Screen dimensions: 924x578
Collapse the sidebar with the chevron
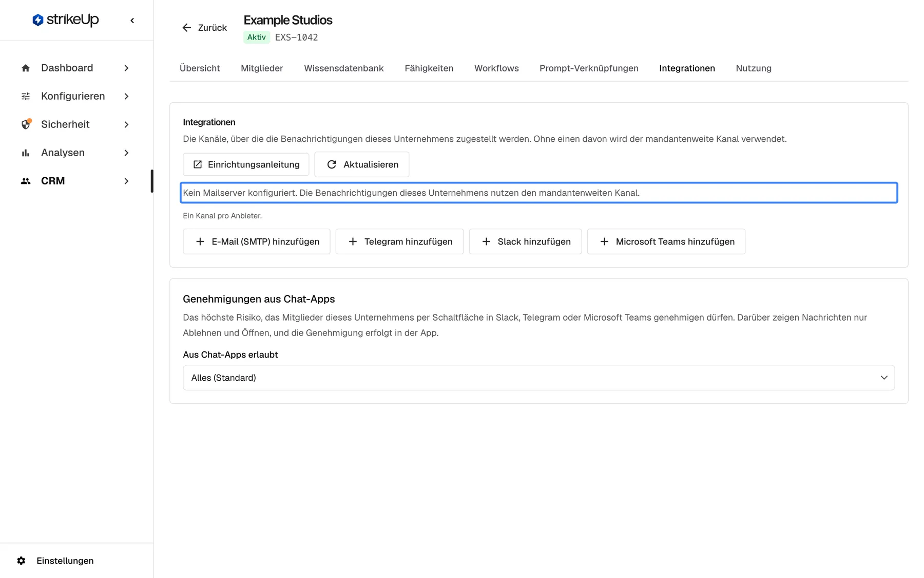tap(132, 21)
